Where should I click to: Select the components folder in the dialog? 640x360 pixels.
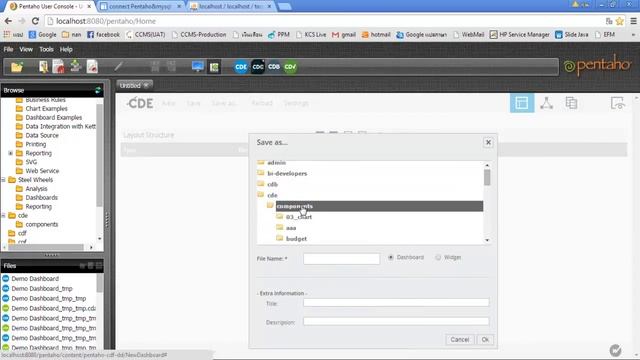tap(379, 206)
